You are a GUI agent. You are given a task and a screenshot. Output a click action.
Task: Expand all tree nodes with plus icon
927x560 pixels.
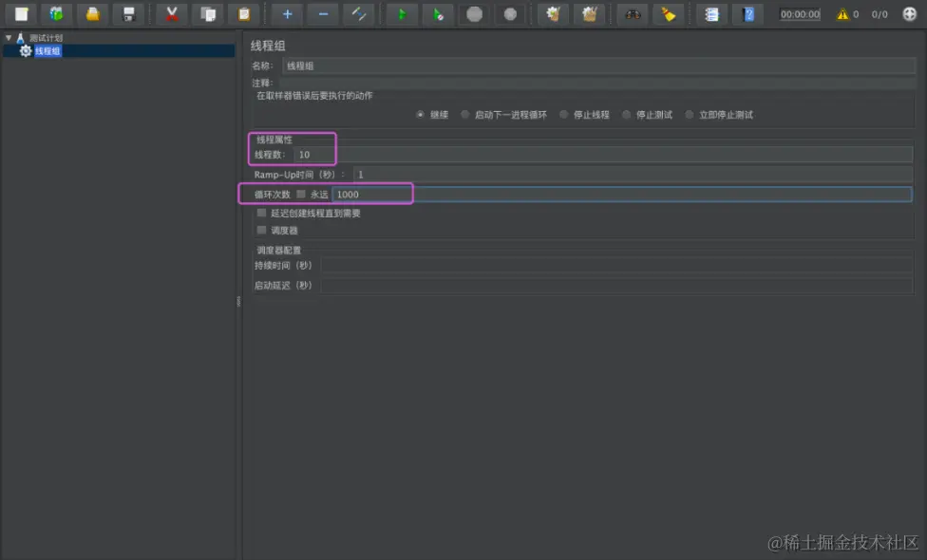click(x=288, y=14)
